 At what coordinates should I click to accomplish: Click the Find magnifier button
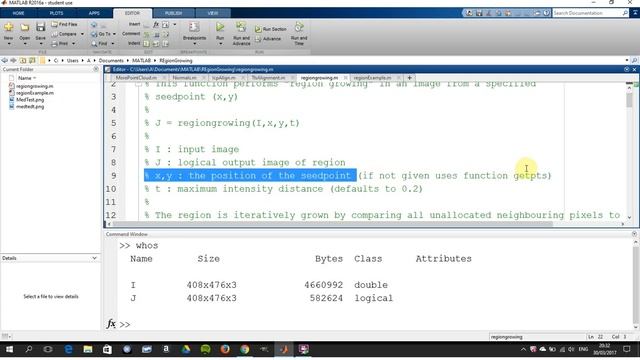[99, 43]
